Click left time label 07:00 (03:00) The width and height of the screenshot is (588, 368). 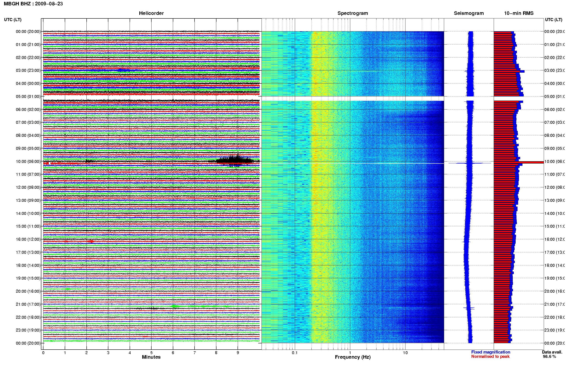click(28, 122)
